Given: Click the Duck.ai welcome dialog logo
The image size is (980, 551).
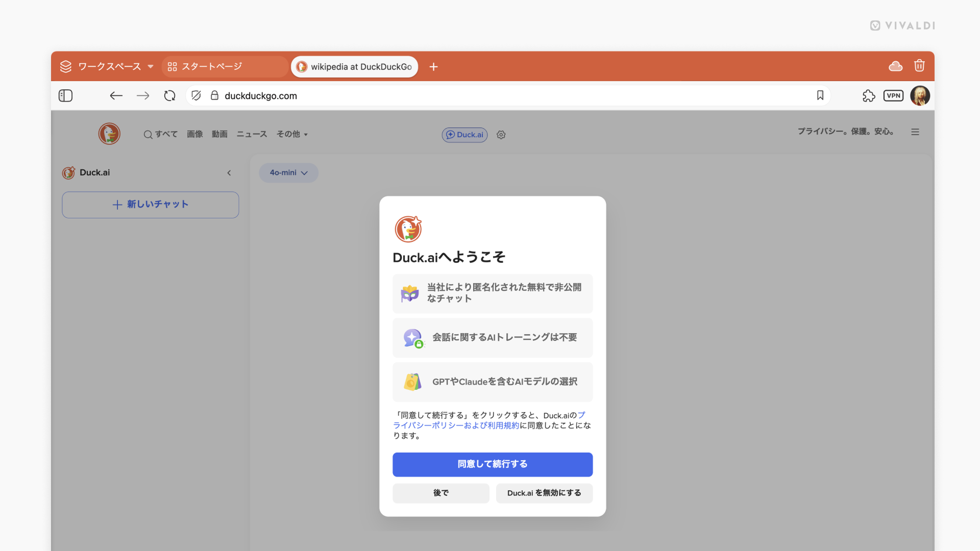Looking at the screenshot, I should pos(408,229).
